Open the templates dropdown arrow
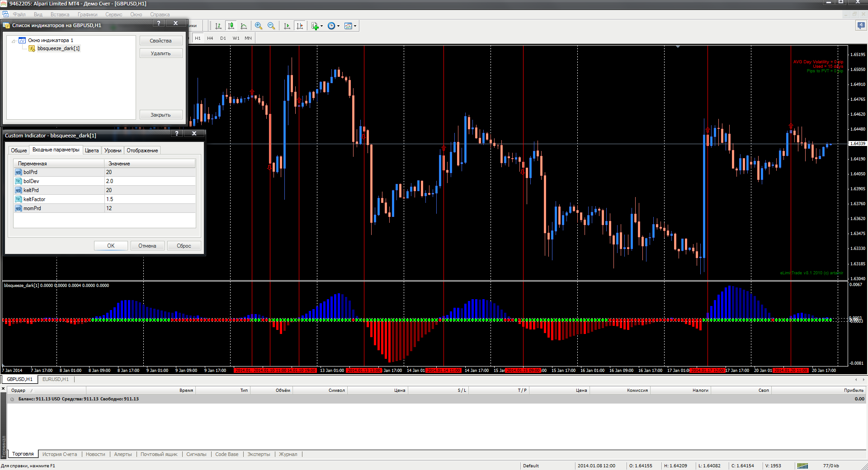This screenshot has width=868, height=470. pyautogui.click(x=355, y=26)
